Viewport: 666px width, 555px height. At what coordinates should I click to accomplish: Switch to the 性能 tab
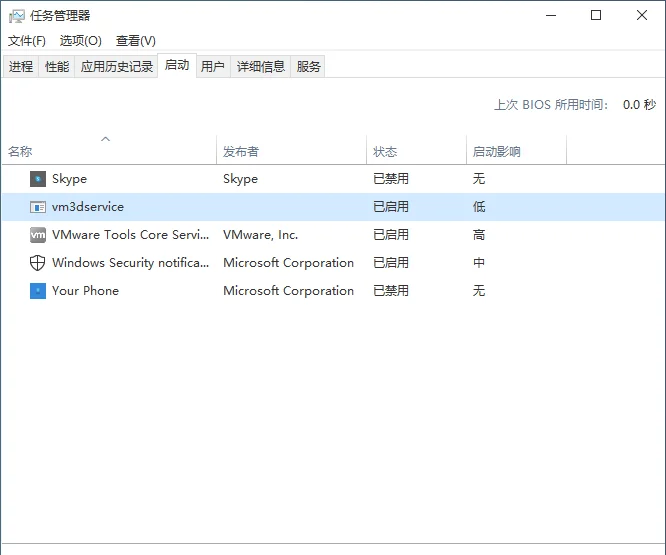(x=57, y=67)
